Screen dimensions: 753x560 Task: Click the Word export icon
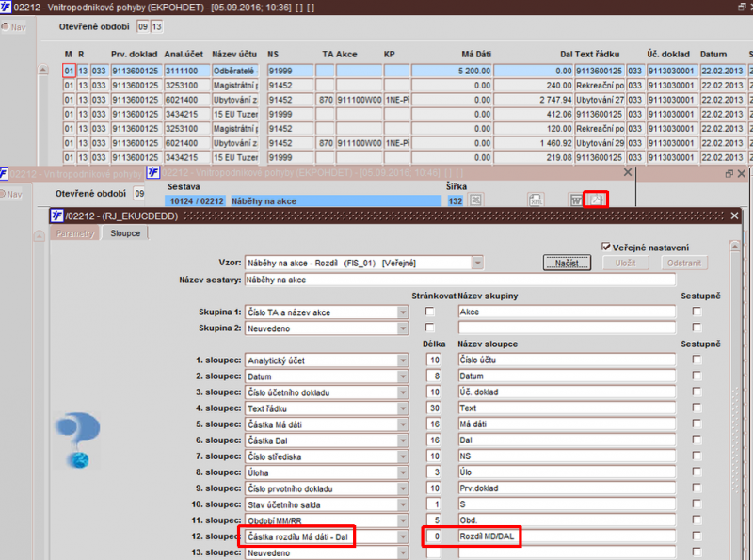pyautogui.click(x=575, y=200)
